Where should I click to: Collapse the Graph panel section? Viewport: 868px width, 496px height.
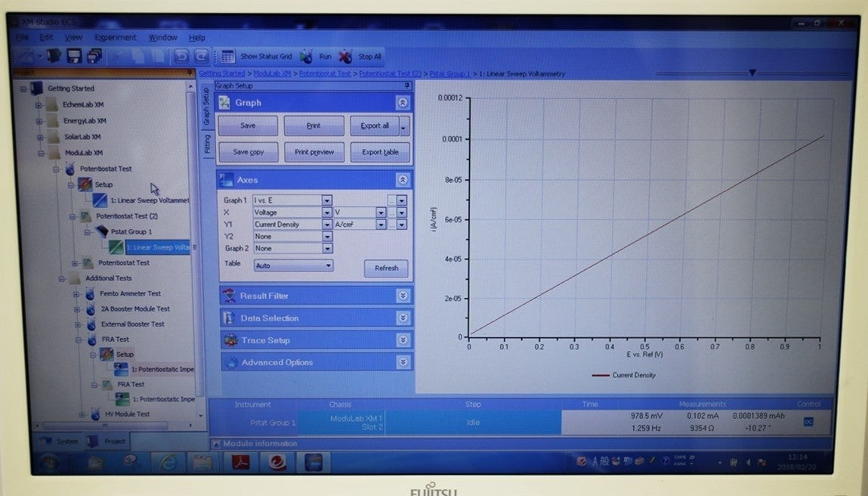click(x=403, y=103)
